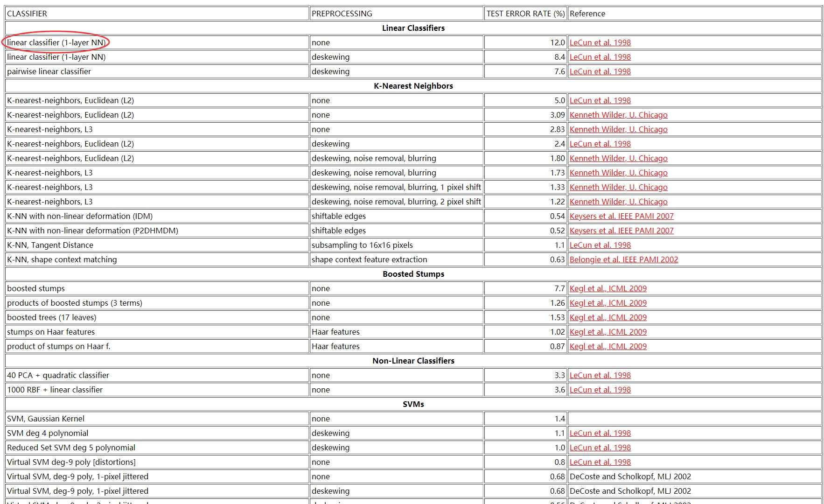This screenshot has height=504, width=824.
Task: Open Kegl link for boosted trees (17 leaves)
Action: tap(608, 317)
